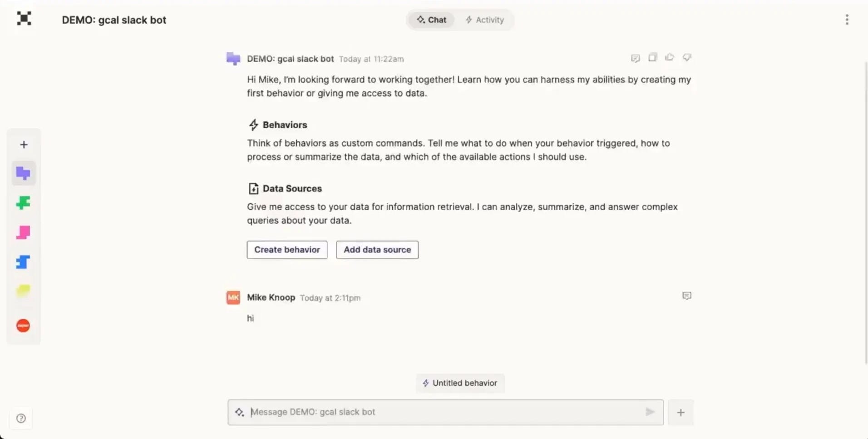Open the blue agent from the sidebar
Screen dimensions: 868x439
(x=23, y=262)
